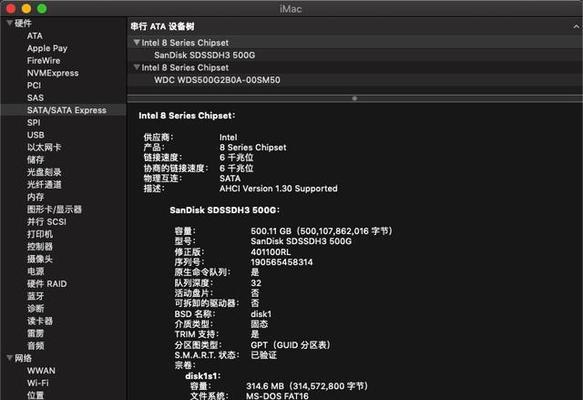This screenshot has width=583, height=400.
Task: Open 光纤通道 fibre channel category
Action: coord(44,184)
